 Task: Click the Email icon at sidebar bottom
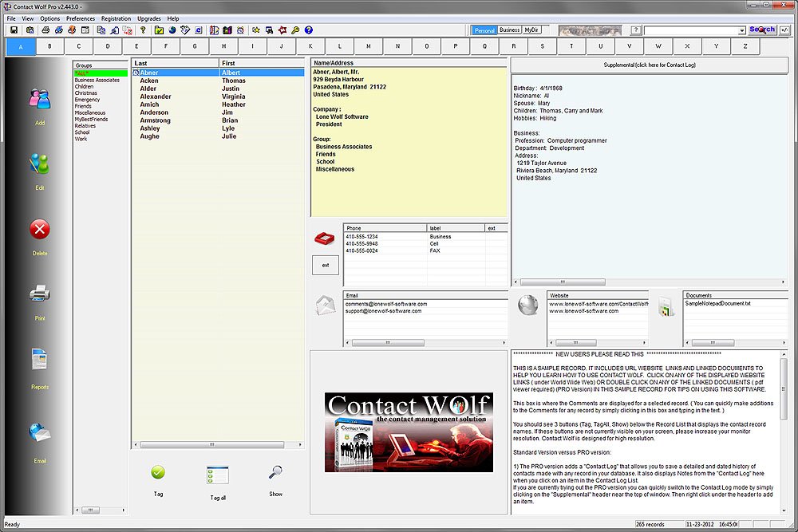(x=39, y=435)
